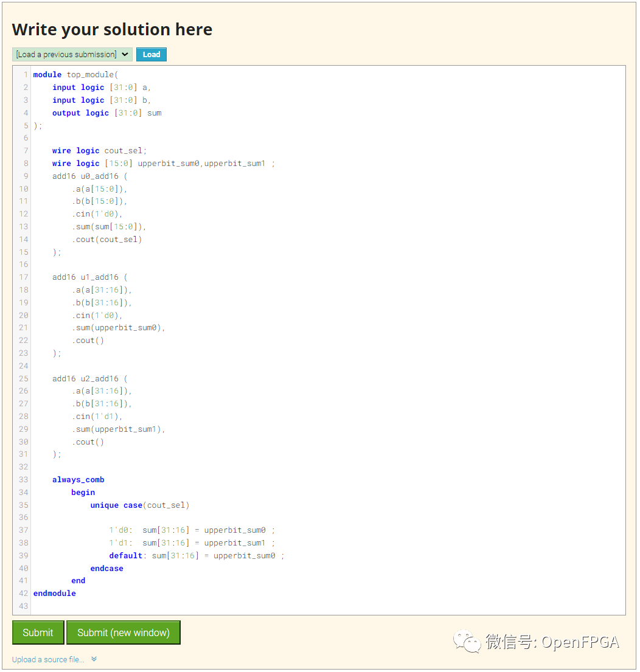Viewport: 640px width, 672px height.
Task: Open the Upload a source file link
Action: 48,660
